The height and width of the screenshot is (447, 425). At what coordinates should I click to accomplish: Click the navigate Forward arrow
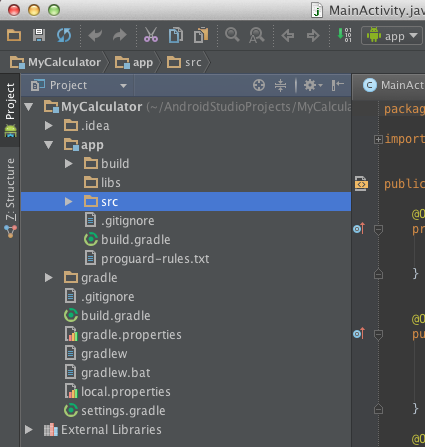tap(313, 35)
